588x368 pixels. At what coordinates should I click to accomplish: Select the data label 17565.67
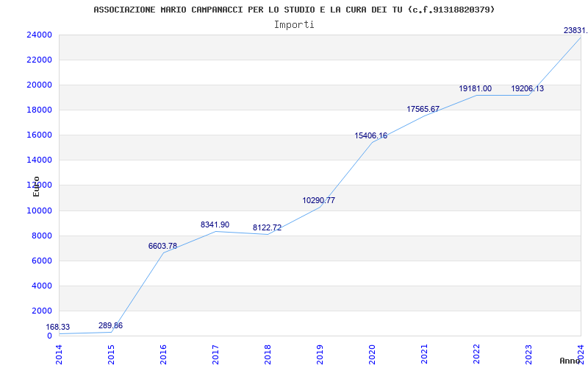[423, 109]
